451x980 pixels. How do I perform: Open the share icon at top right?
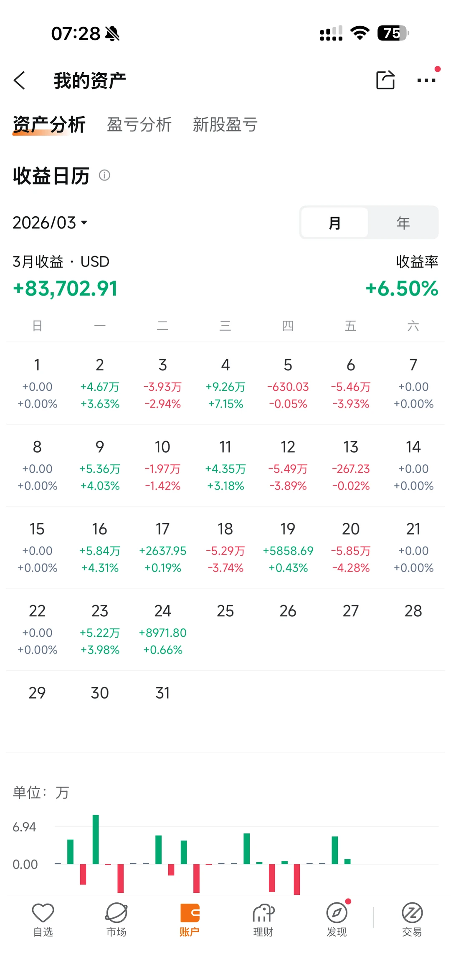point(385,80)
